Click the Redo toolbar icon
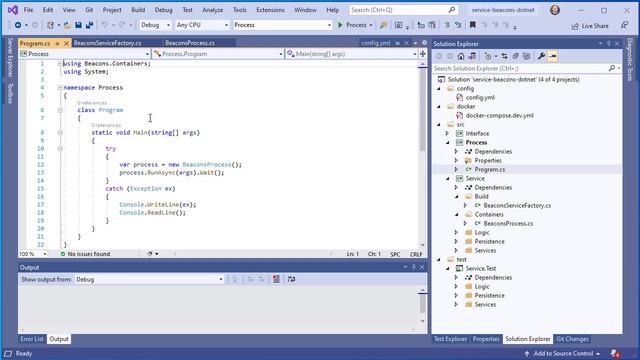Viewport: 640px width, 360px height. tap(122, 25)
